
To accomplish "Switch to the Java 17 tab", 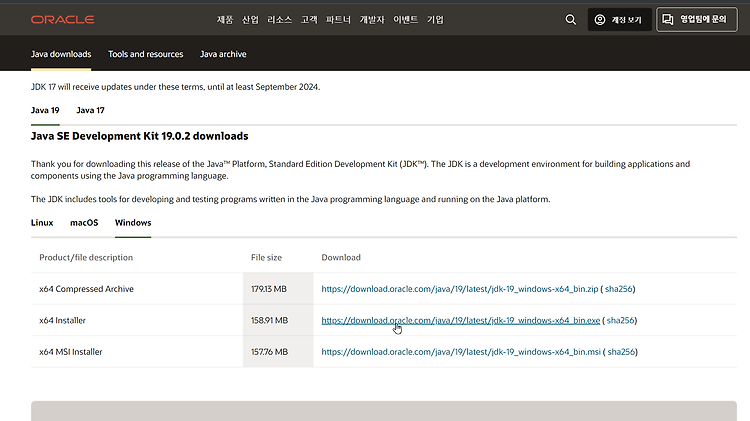I will click(x=90, y=110).
